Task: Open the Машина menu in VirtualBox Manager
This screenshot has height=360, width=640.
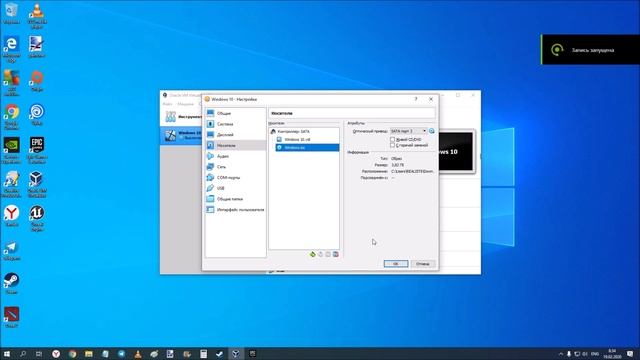Action: coord(185,104)
